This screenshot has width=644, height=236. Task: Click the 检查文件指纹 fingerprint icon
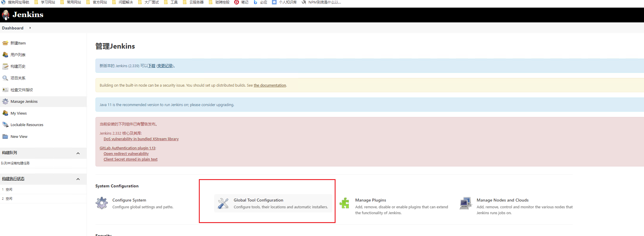[x=5, y=90]
